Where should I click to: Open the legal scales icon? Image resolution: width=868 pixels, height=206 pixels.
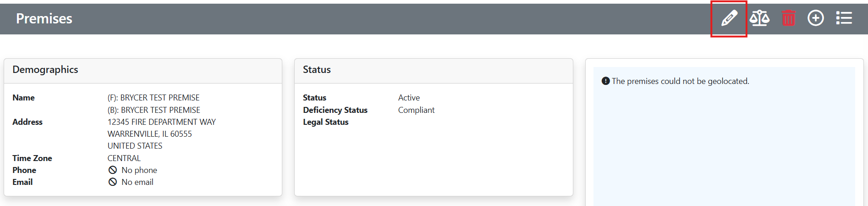click(x=759, y=18)
